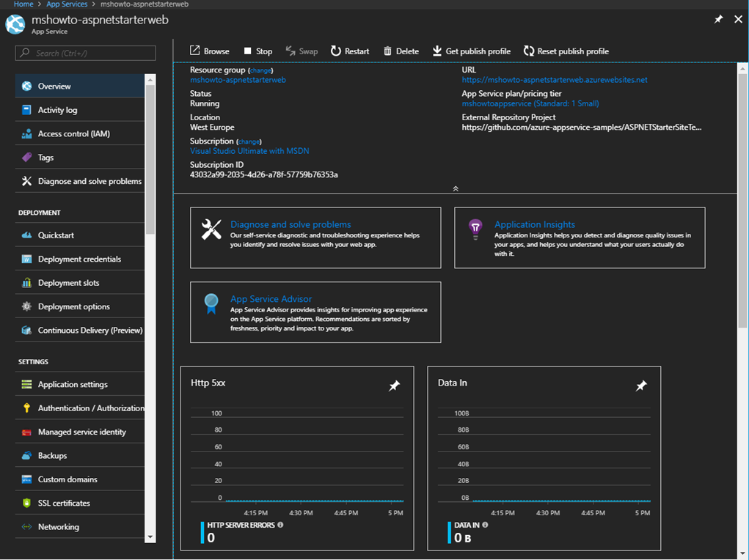Click the Continuous Delivery (Preview) icon
Screen dimensions: 749x560
coord(26,330)
